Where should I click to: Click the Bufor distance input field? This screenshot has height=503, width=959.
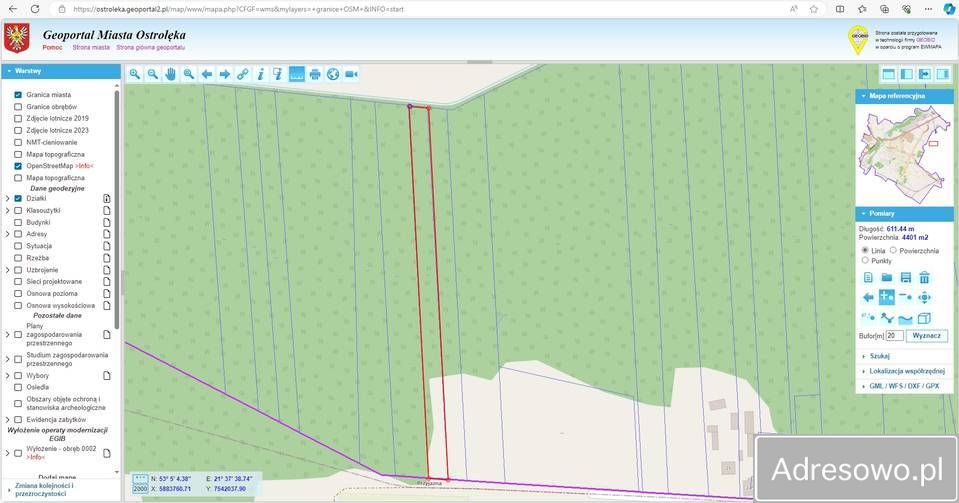(x=894, y=336)
